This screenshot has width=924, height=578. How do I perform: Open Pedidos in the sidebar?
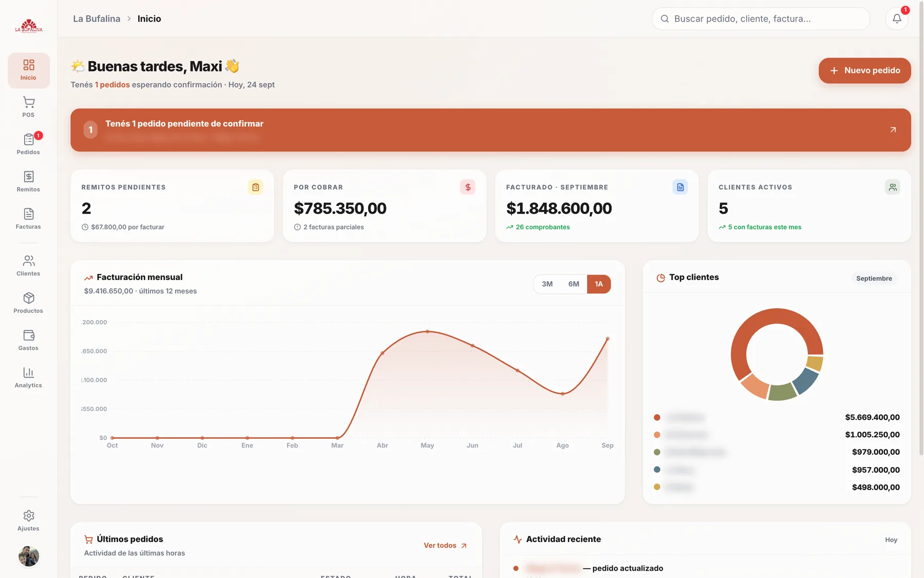click(x=28, y=144)
